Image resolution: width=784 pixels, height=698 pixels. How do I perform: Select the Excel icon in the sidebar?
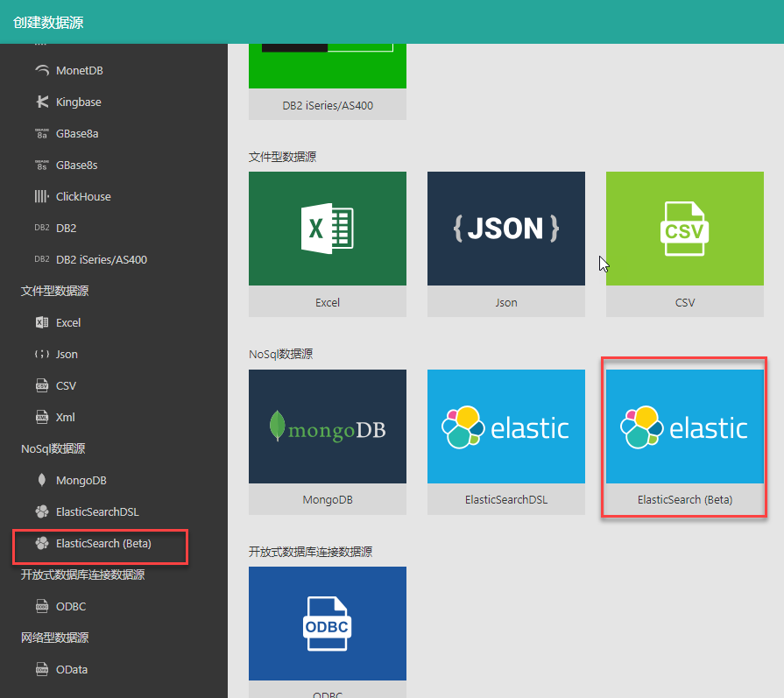tap(42, 322)
